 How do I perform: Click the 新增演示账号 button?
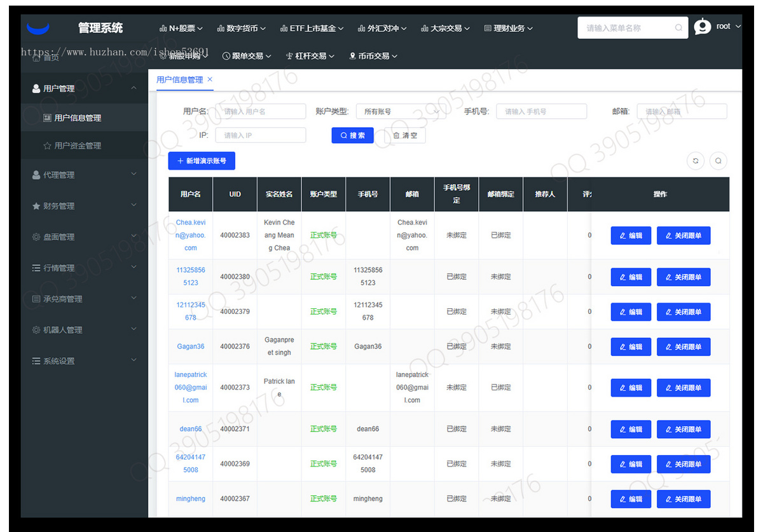(x=202, y=161)
